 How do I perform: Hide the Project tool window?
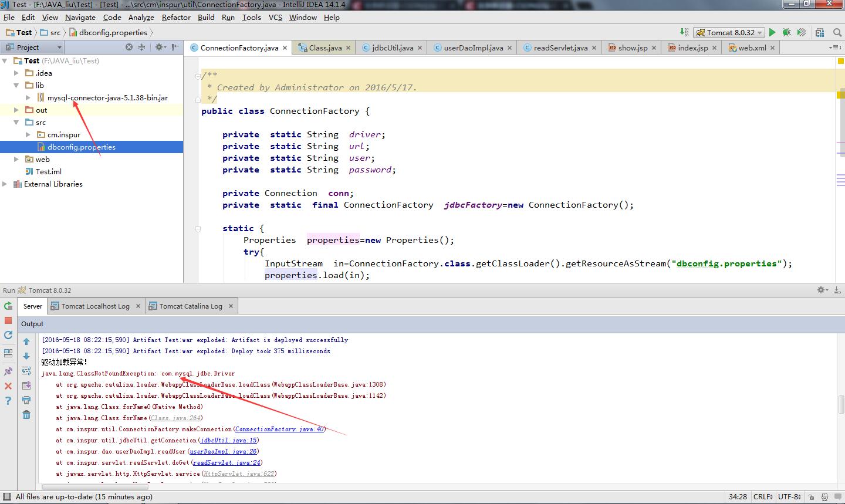coord(175,47)
